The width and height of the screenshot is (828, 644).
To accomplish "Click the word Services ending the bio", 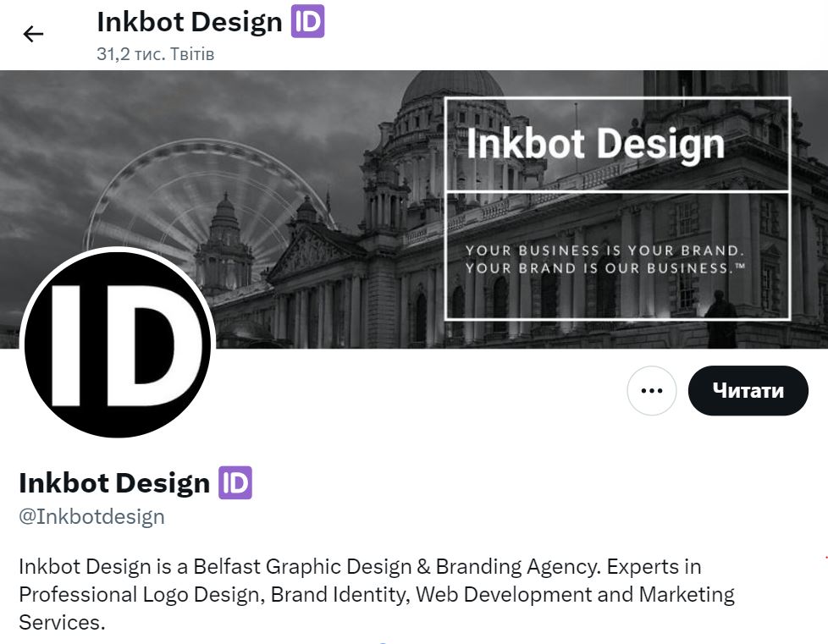I will (62, 622).
